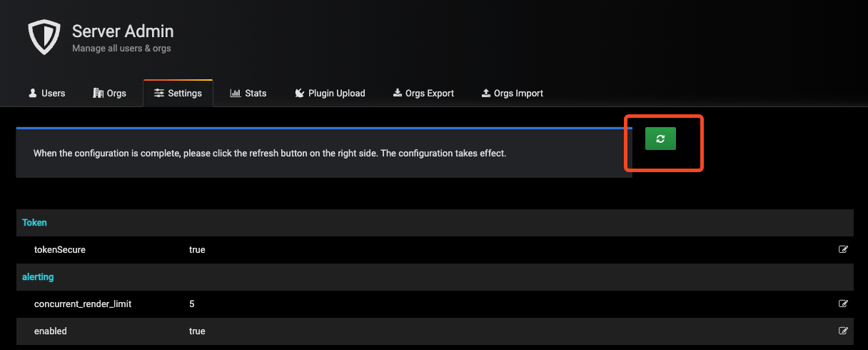Click edit icon for alerting enabled row
Image resolution: width=868 pixels, height=350 pixels.
843,331
